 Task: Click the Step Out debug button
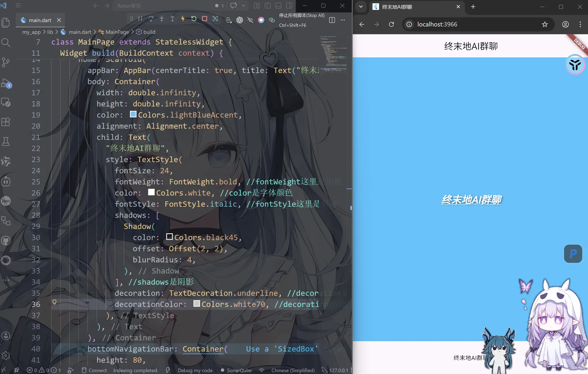(x=172, y=19)
